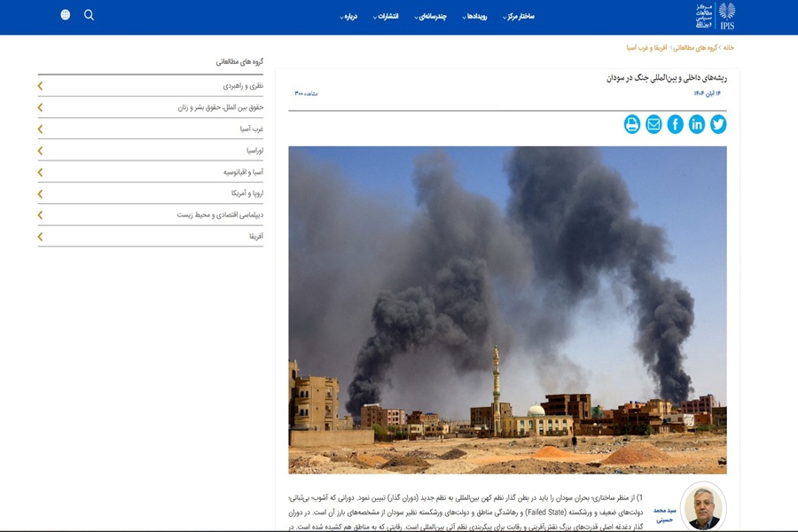Click the Sudan smoke article image
The image size is (798, 532).
click(507, 309)
